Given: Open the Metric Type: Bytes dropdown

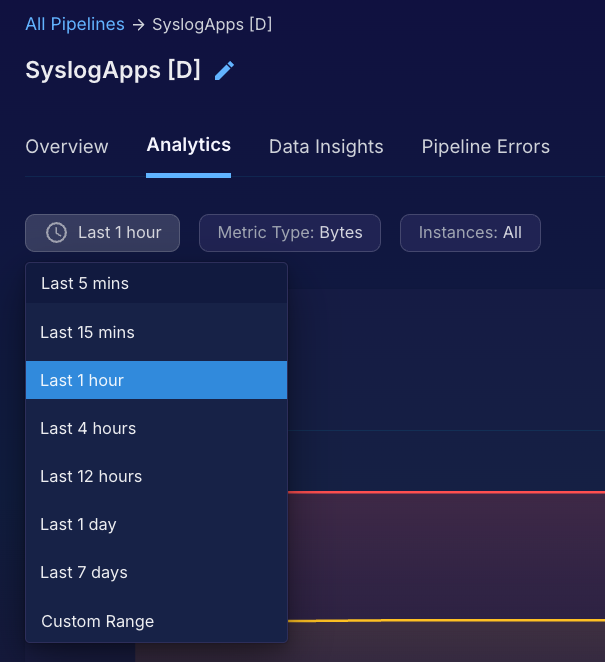Looking at the screenshot, I should coord(290,232).
